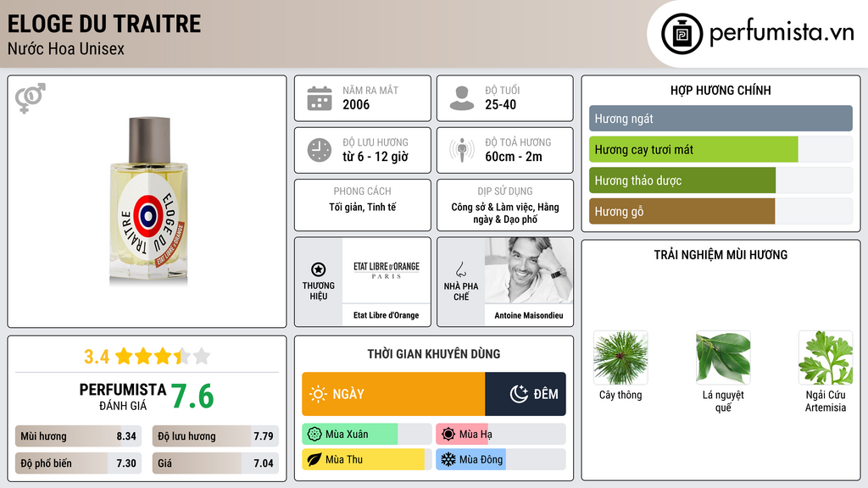Click the snowflake Mùa Đông icon
Viewport: 868px width, 488px height.
448,459
